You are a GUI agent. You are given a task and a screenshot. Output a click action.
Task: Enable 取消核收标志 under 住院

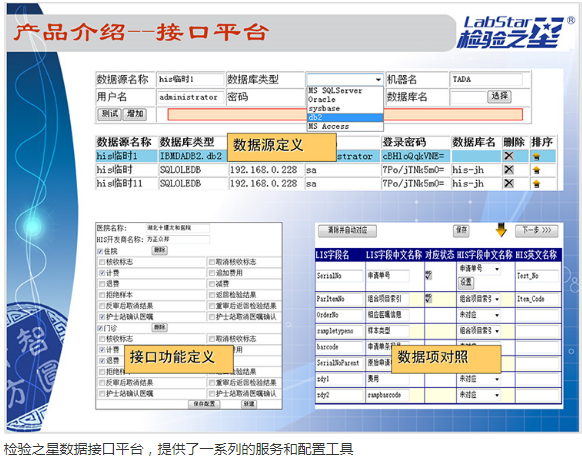[212, 262]
